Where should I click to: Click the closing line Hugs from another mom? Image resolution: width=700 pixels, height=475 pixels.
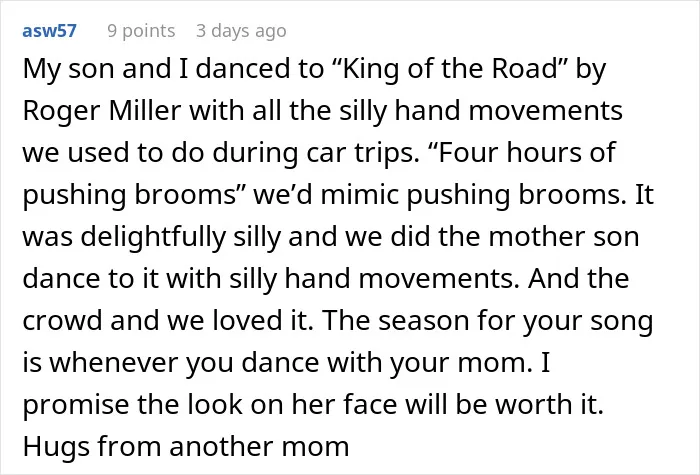pyautogui.click(x=186, y=447)
